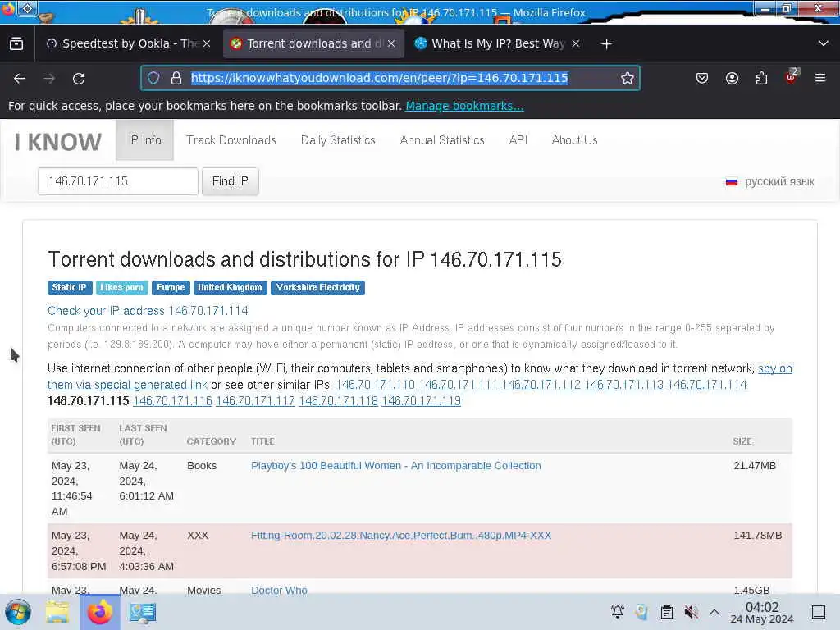
Task: Expand hidden system tray icons
Action: pos(714,612)
